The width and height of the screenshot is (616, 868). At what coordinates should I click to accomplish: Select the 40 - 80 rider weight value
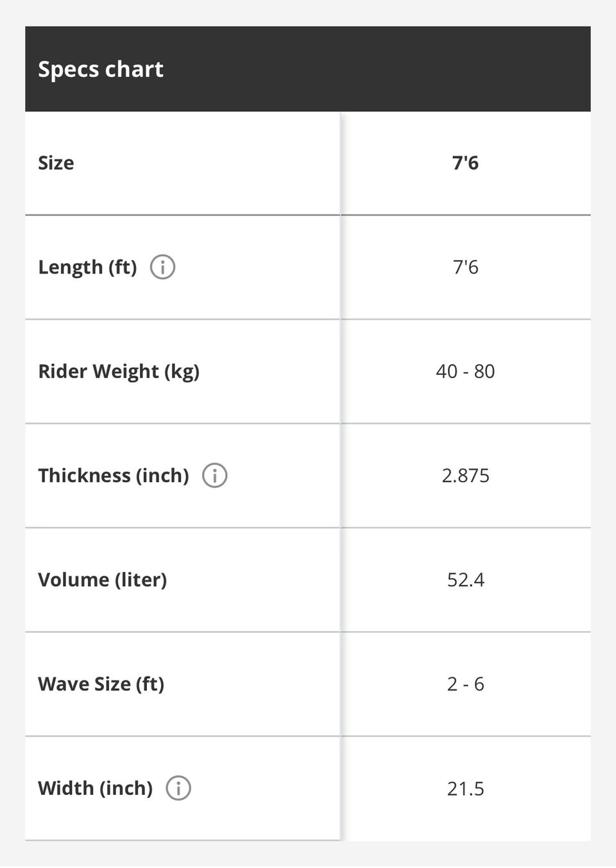click(x=465, y=372)
